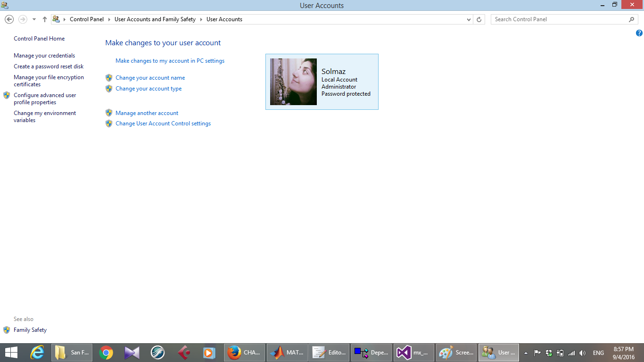
Task: Open Change my environment variables
Action: tap(45, 116)
